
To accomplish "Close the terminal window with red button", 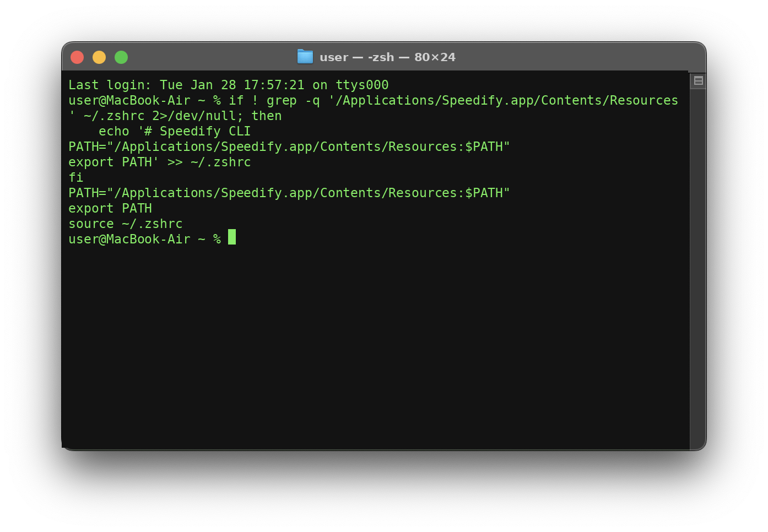I will pos(77,57).
